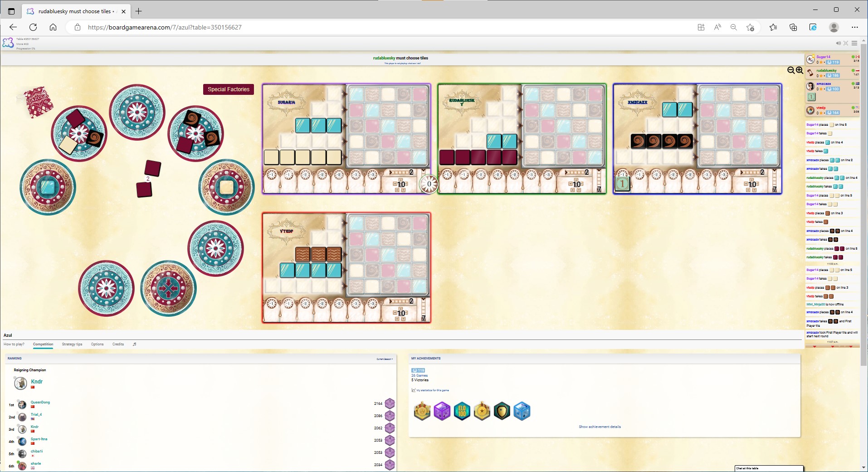
Task: Click the 1st place rank badge for 2164
Action: coord(390,403)
